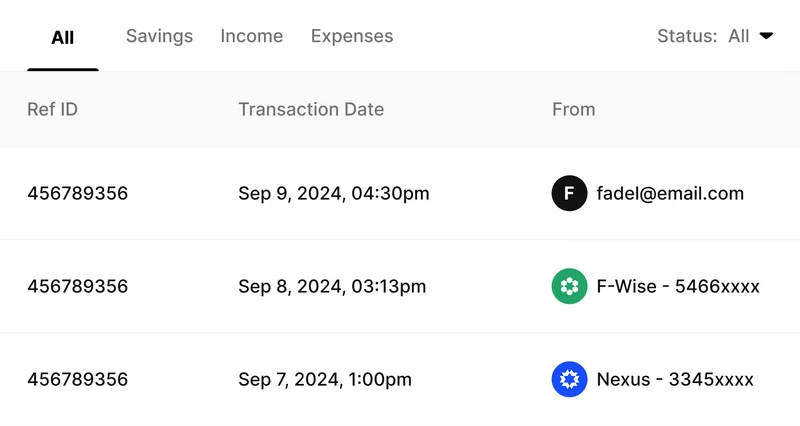
Task: Select the Sep 9, 2024 transaction date
Action: 334,193
